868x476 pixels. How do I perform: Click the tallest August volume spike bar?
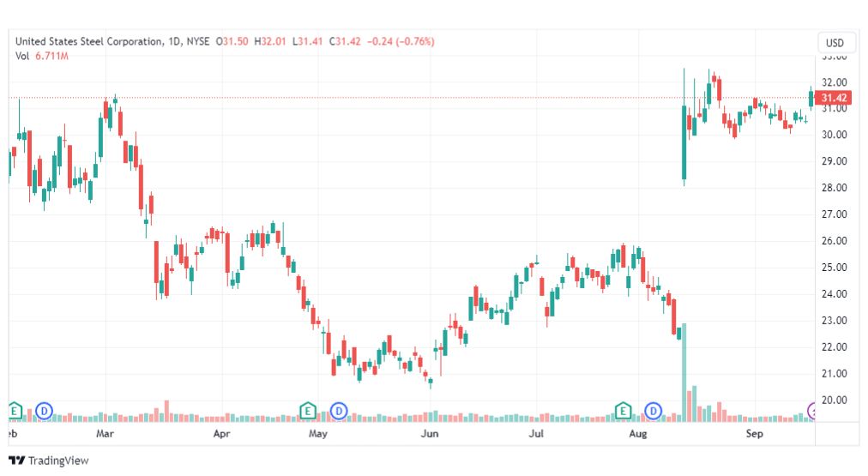point(684,372)
